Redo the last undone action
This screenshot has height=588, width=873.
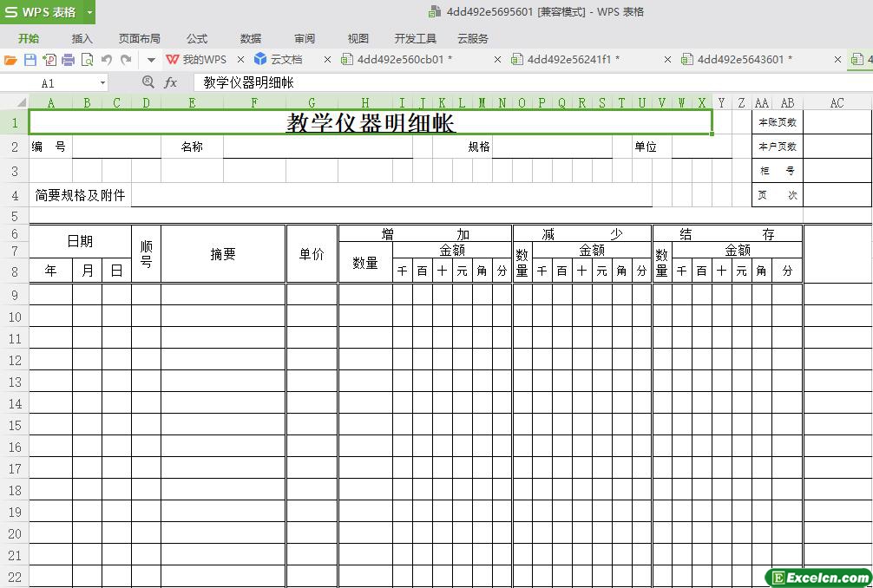click(x=126, y=60)
